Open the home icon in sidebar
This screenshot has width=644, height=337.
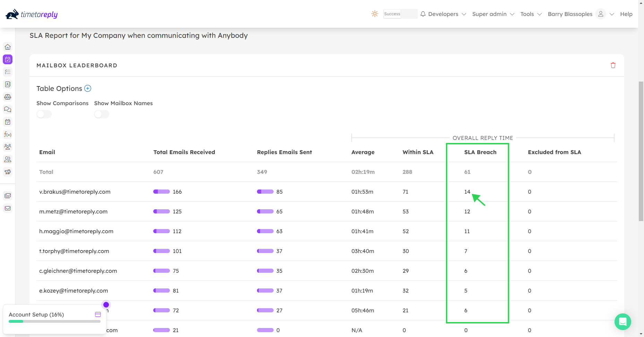tap(8, 47)
